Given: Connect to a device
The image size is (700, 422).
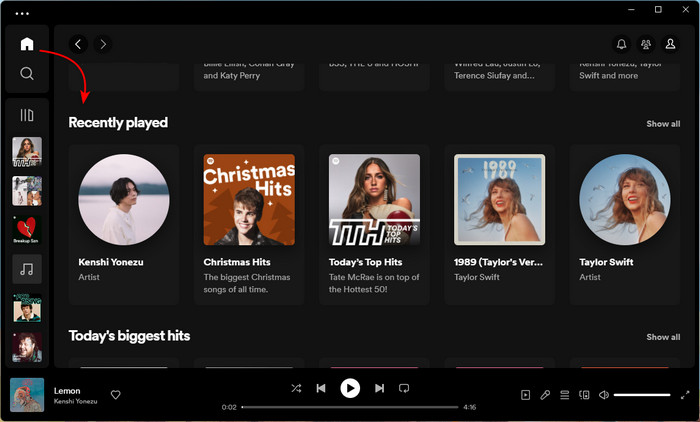Looking at the screenshot, I should (584, 395).
